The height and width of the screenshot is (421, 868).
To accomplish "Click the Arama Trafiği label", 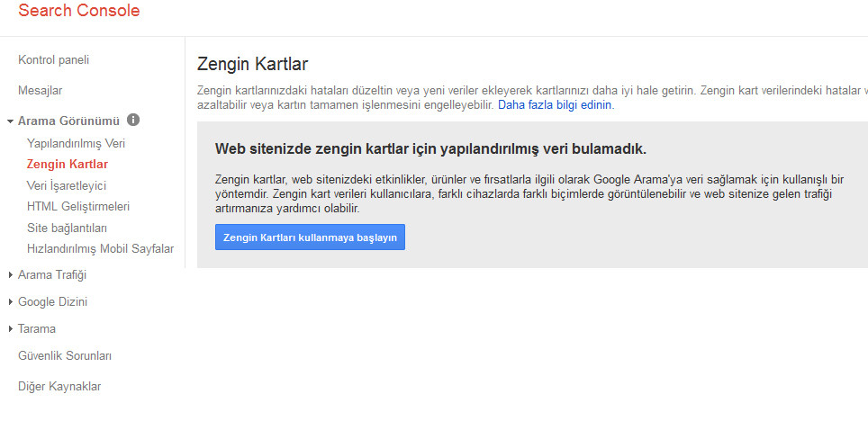I will coord(52,275).
